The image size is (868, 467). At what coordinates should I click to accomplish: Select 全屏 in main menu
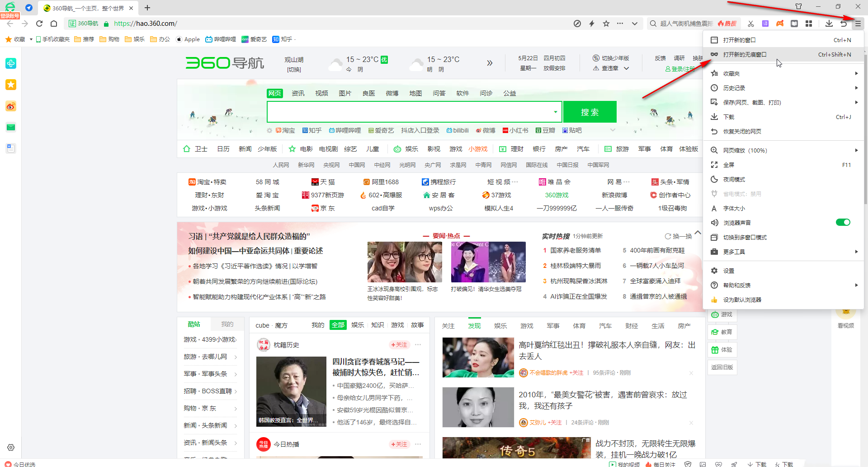pyautogui.click(x=783, y=165)
